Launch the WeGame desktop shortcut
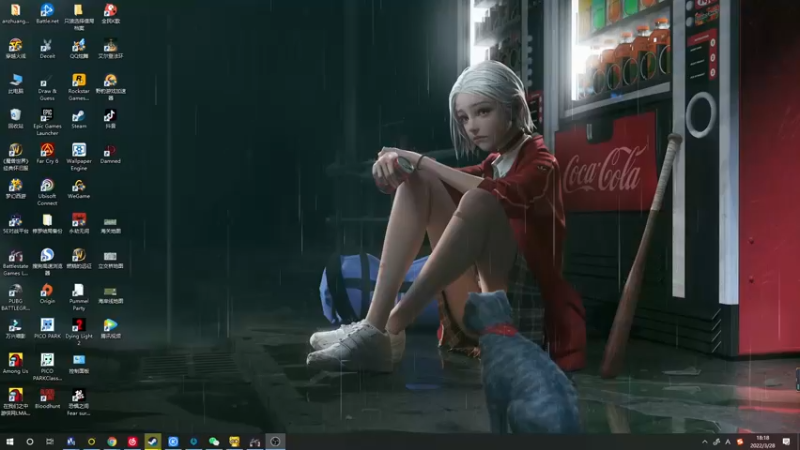Screen dimensions: 800x450 click(x=79, y=189)
